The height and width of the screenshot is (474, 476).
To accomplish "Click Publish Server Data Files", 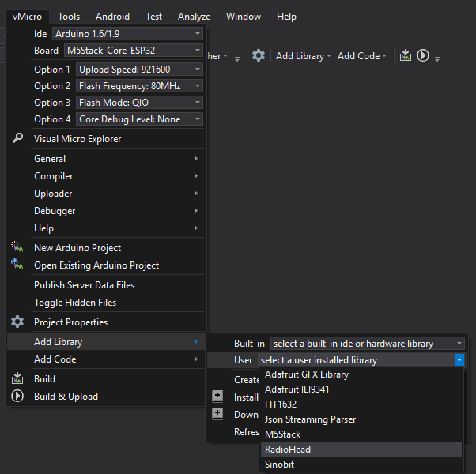I will (x=84, y=284).
